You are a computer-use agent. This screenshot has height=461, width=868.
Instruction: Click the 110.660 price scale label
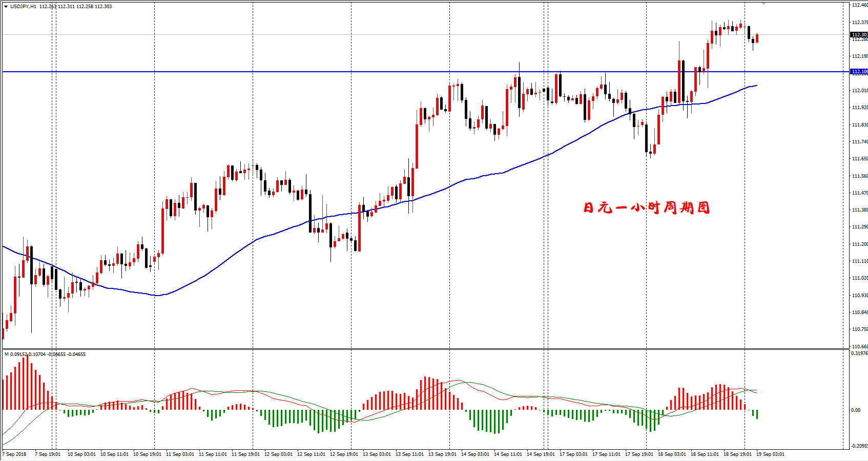coord(859,347)
